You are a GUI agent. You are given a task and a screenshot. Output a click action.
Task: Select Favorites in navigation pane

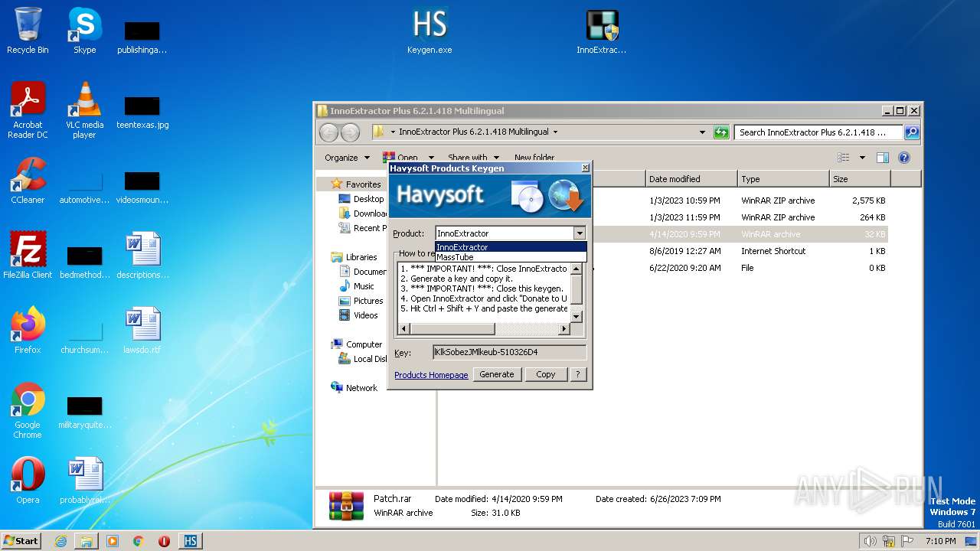coord(362,184)
